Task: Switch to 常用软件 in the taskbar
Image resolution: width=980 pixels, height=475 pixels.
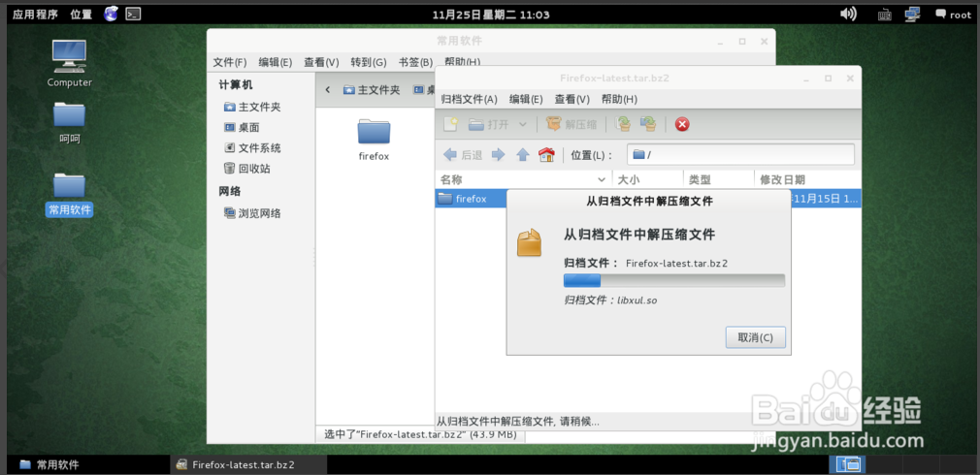Action: click(x=88, y=464)
